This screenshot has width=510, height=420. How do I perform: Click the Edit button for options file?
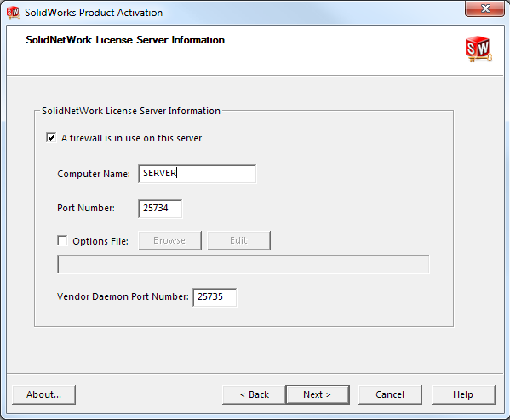pyautogui.click(x=238, y=240)
